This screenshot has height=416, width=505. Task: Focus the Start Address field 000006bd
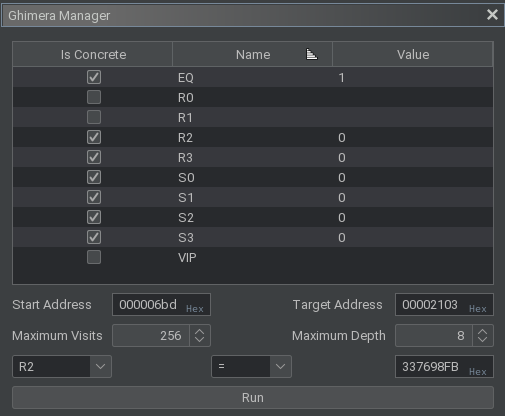[x=161, y=305]
